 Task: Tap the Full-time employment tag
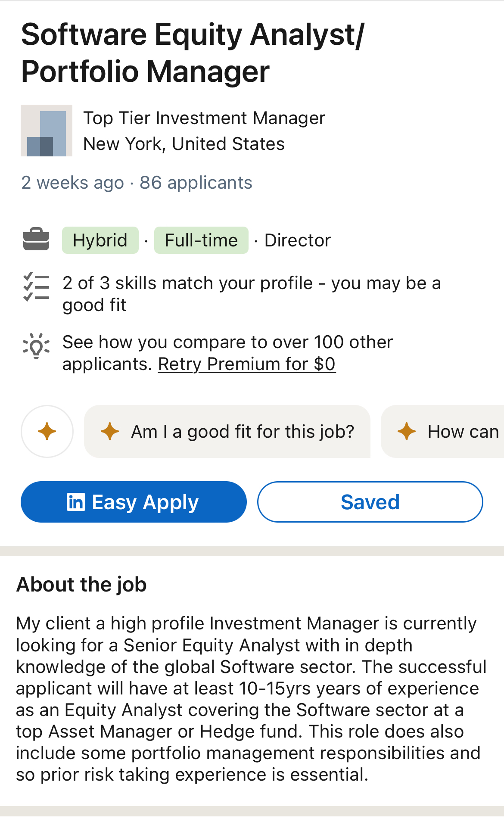pyautogui.click(x=201, y=240)
